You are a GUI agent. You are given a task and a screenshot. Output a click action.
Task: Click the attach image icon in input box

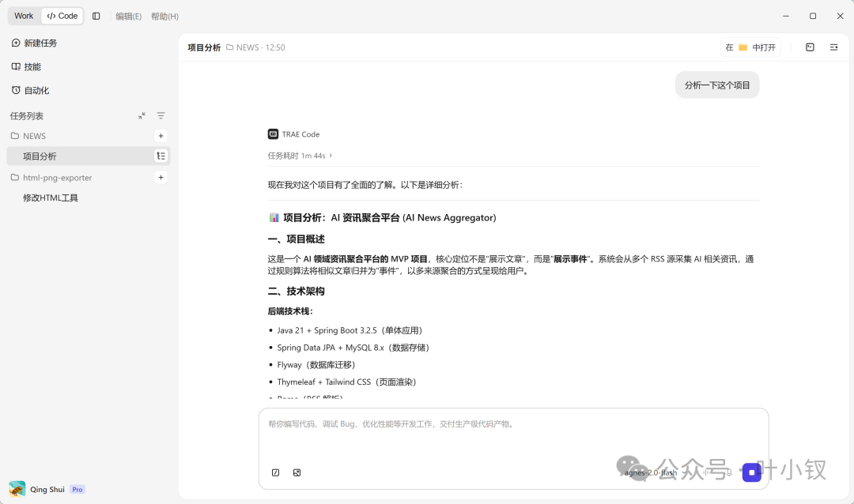[x=297, y=472]
